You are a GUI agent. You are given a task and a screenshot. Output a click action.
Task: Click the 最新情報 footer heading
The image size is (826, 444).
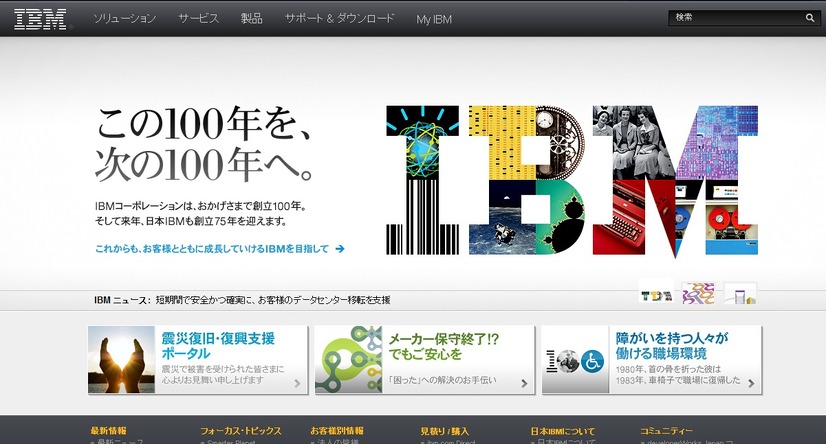tap(109, 431)
